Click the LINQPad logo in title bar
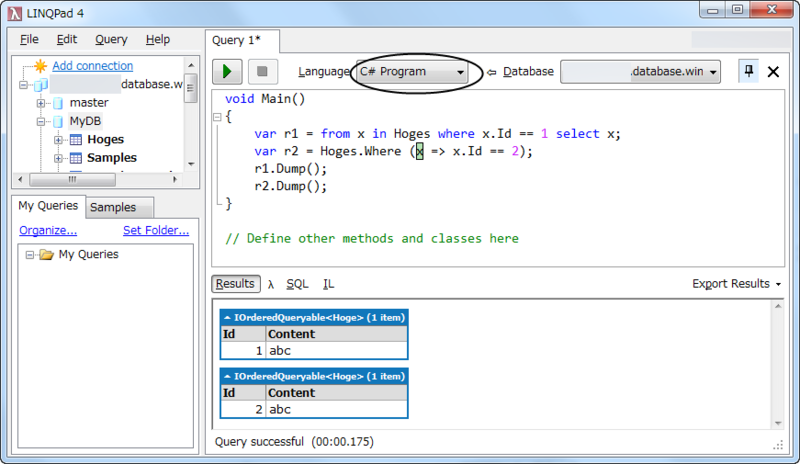The height and width of the screenshot is (464, 800). (x=14, y=13)
